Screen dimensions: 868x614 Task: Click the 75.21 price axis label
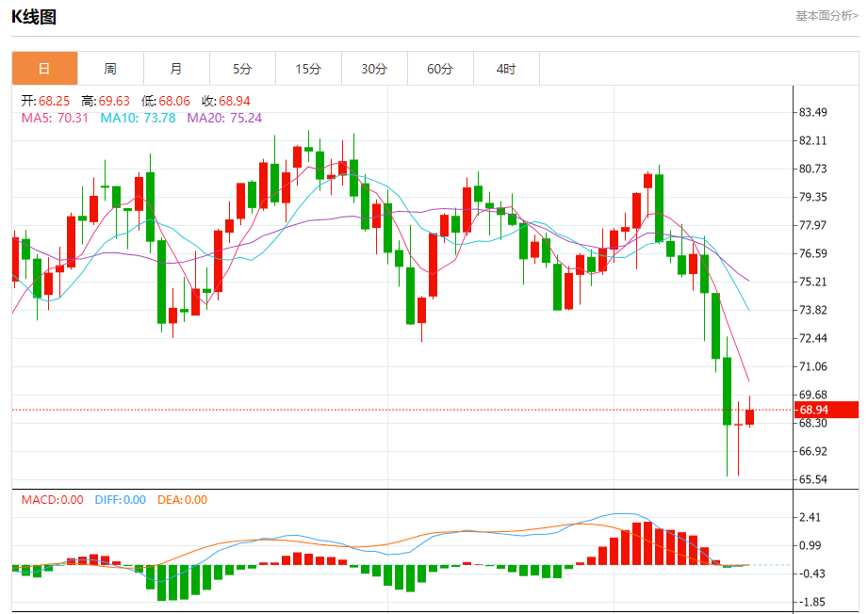pos(813,282)
